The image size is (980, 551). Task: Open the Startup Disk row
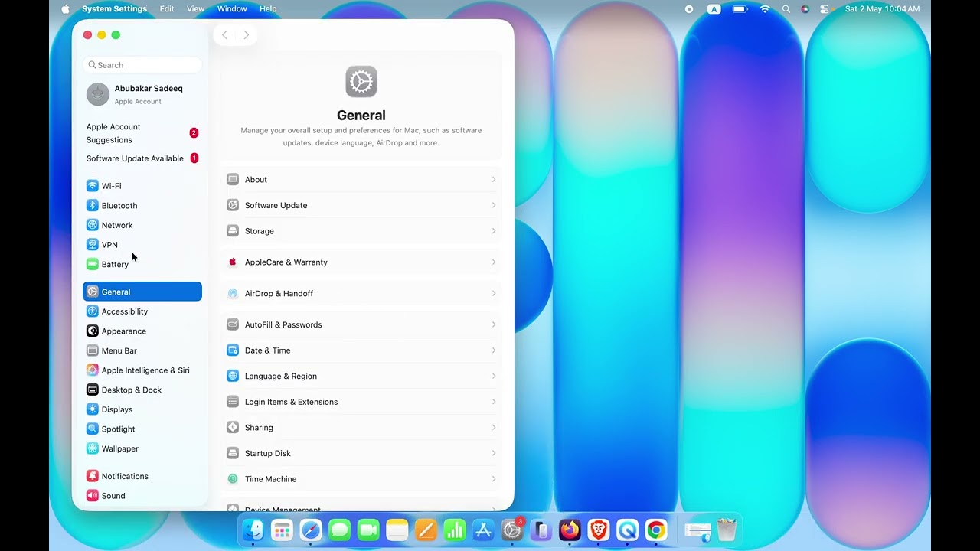point(361,453)
